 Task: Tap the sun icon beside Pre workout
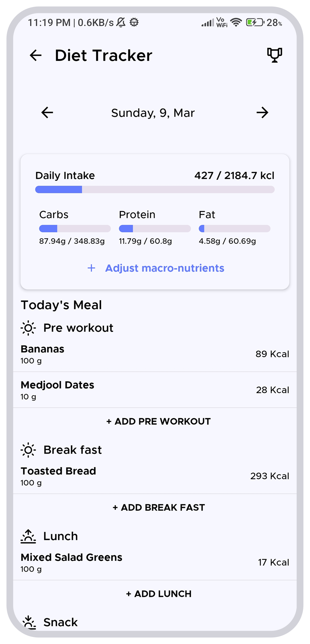(28, 328)
